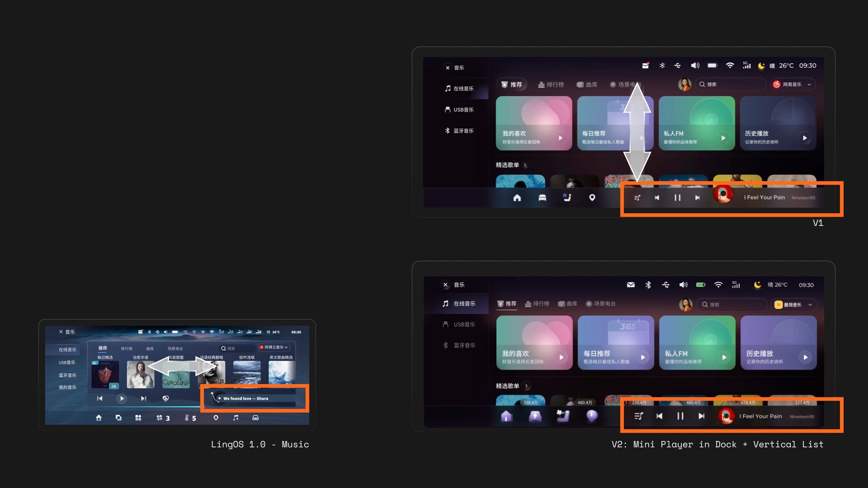This screenshot has height=488, width=868.
Task: Open user avatar in V1 screen
Action: pyautogui.click(x=684, y=84)
